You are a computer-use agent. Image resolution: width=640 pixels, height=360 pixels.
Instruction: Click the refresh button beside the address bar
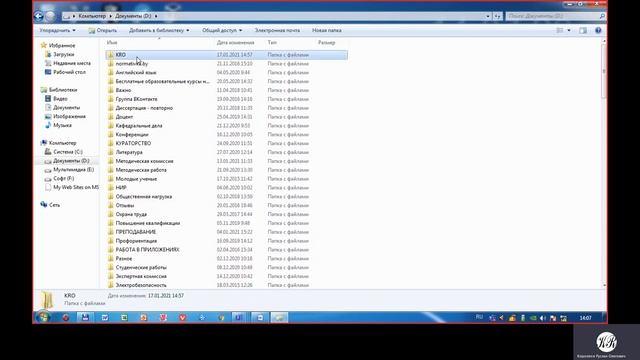(497, 16)
